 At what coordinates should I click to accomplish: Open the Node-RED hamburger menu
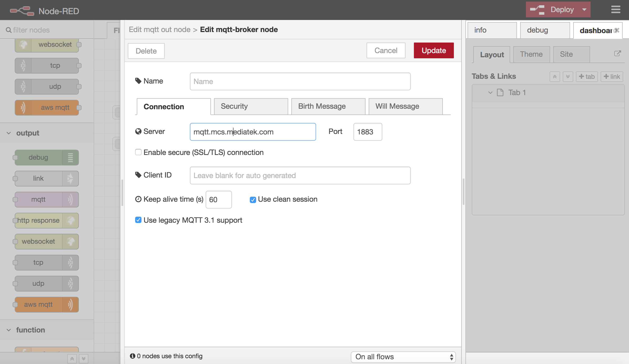616,10
